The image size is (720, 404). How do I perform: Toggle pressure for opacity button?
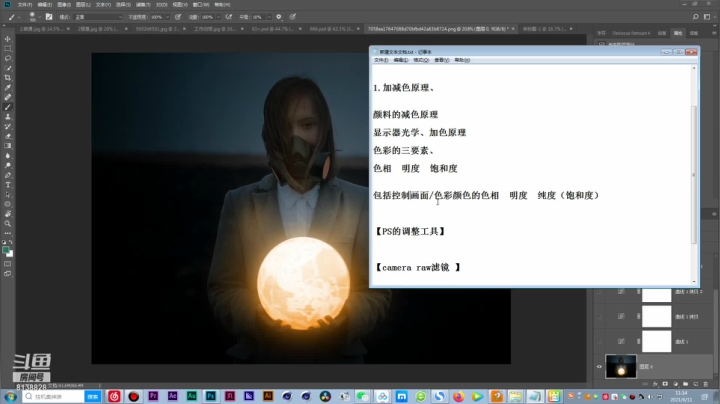[x=178, y=17]
